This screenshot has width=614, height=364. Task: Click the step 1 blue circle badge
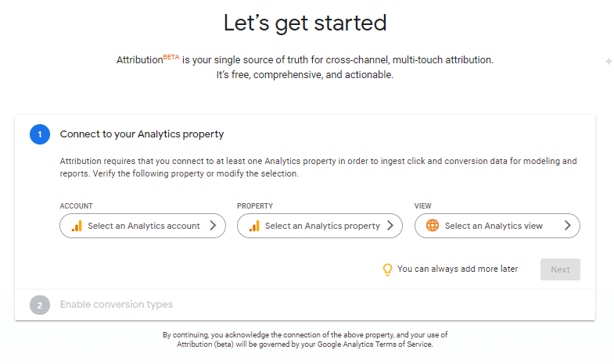(40, 134)
